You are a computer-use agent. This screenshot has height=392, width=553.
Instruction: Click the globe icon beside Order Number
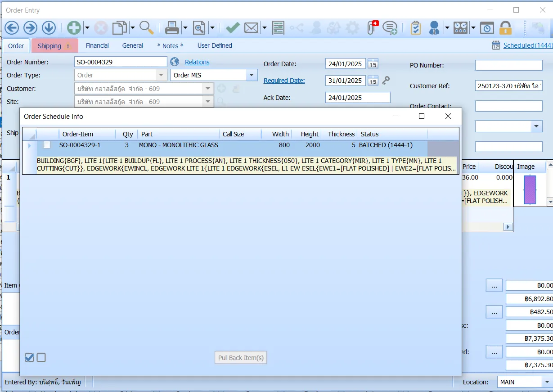[x=175, y=62]
